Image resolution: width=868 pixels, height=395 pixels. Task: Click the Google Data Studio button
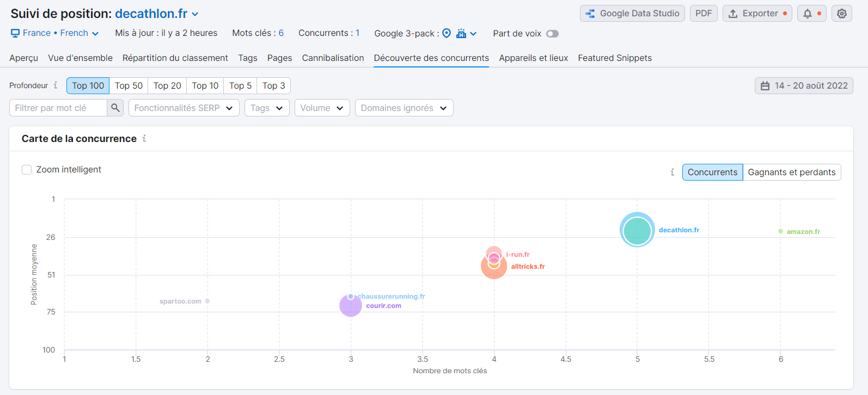point(632,14)
